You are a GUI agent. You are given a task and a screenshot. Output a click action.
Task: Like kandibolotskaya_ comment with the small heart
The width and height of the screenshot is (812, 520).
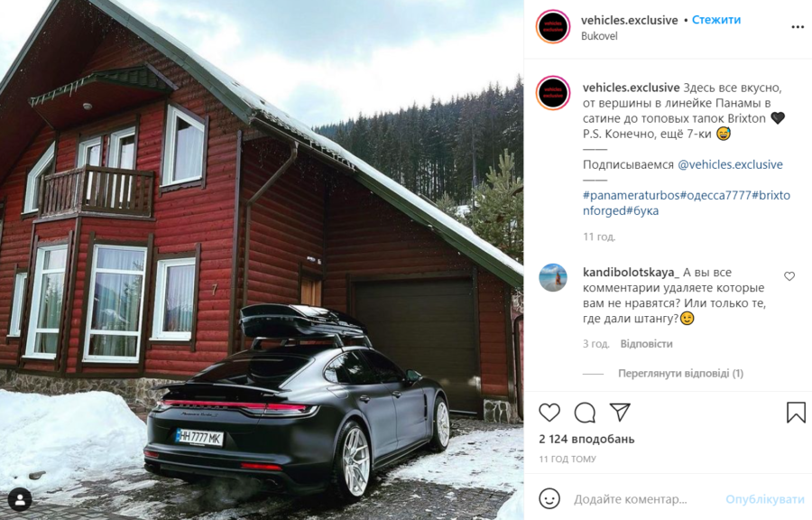[789, 276]
